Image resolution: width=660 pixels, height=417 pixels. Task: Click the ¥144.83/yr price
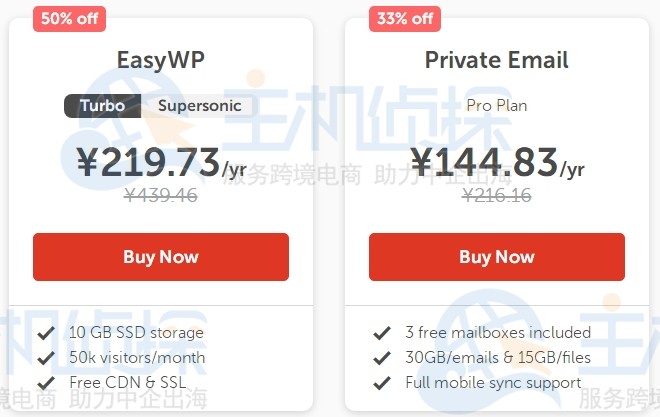[497, 163]
